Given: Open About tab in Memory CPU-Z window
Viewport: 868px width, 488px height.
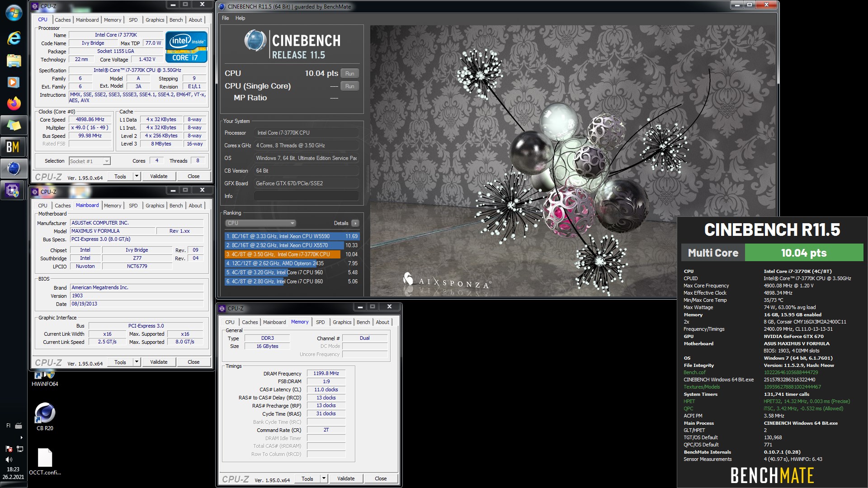Looking at the screenshot, I should point(382,322).
